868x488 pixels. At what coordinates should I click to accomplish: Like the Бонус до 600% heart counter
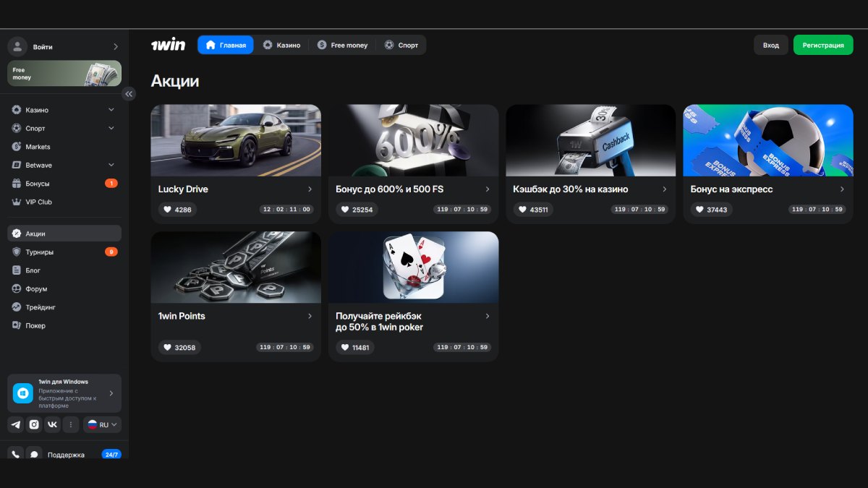click(x=357, y=210)
